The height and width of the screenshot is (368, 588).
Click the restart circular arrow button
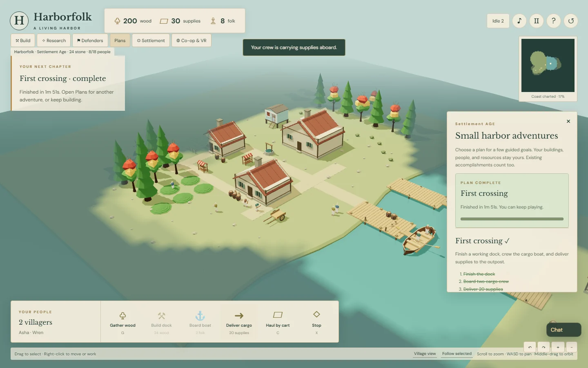571,21
